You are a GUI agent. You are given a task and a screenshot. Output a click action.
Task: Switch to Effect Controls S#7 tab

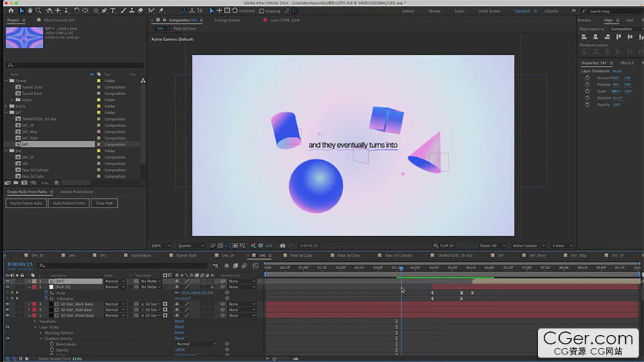pos(59,20)
